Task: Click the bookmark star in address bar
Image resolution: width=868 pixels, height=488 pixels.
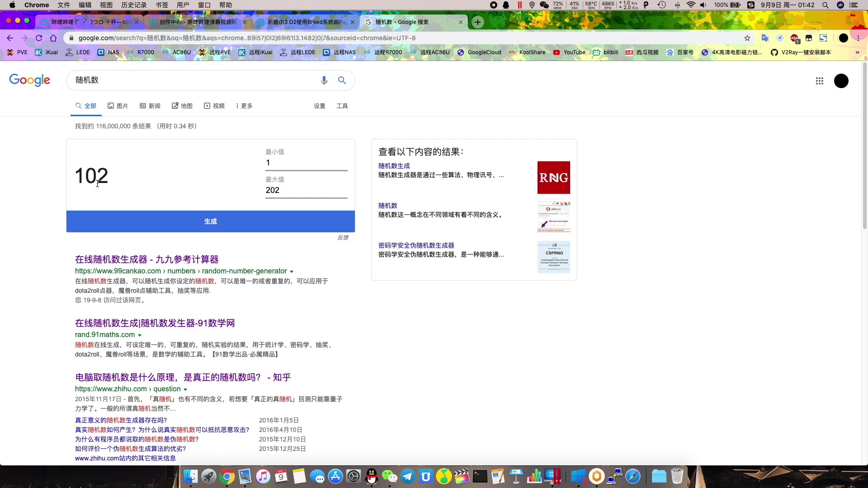Action: coord(747,38)
